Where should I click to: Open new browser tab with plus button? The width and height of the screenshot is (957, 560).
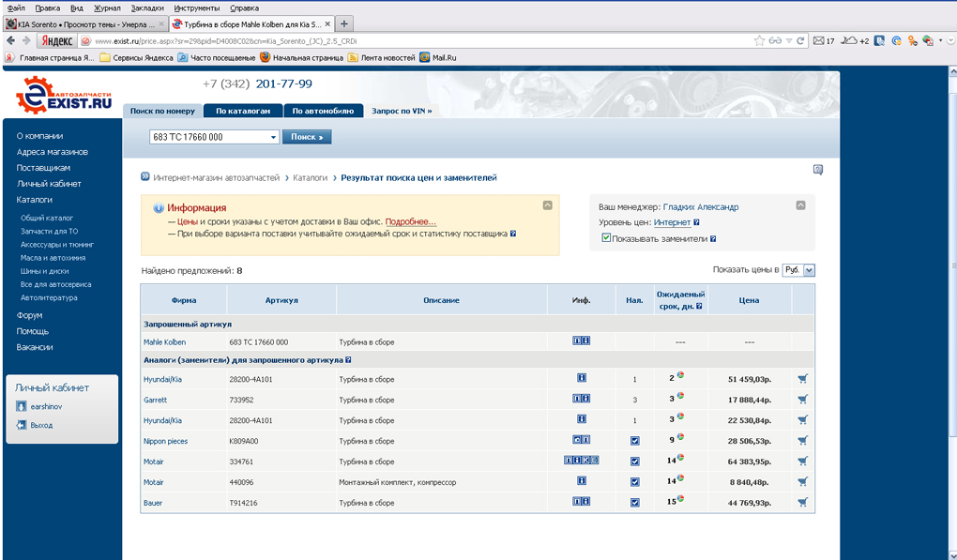pyautogui.click(x=344, y=23)
